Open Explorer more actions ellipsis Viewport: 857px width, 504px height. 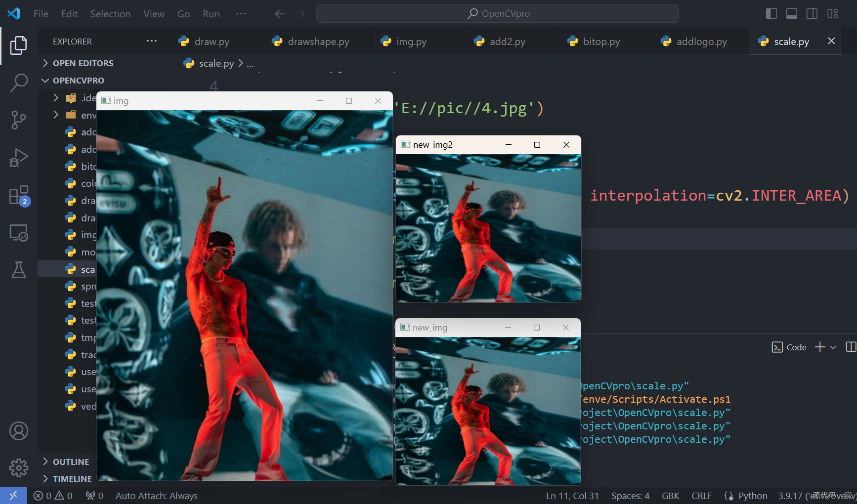152,41
